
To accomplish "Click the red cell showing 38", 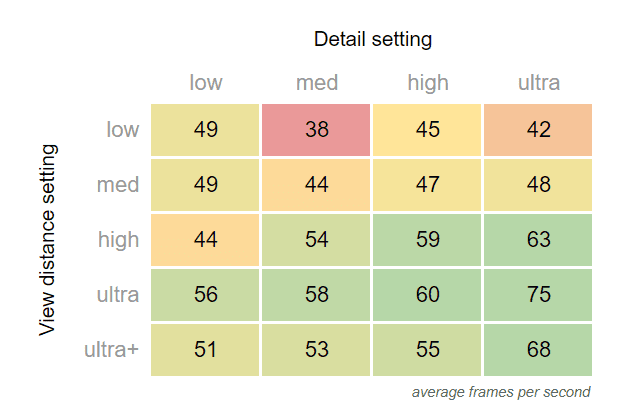I will 317,129.
